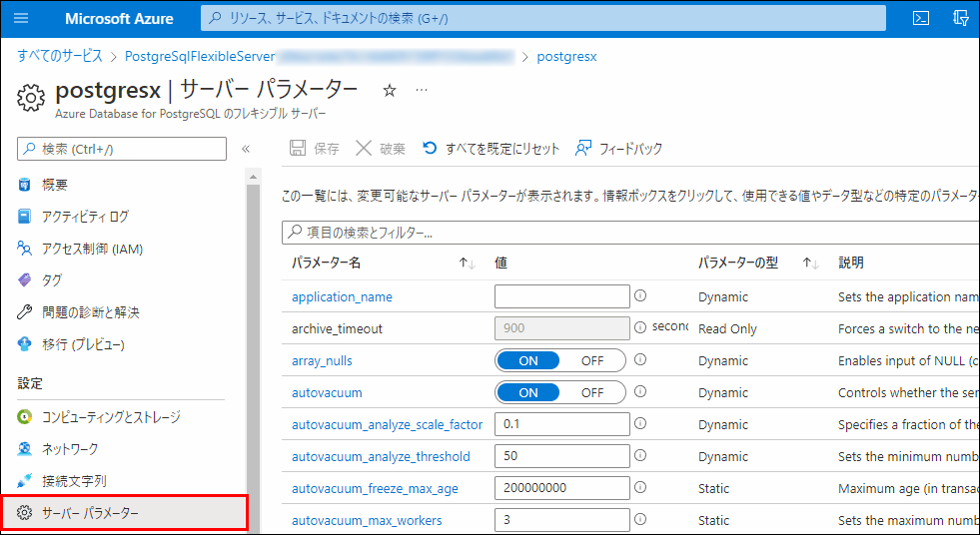Click the Microsoft Azure home title
The height and width of the screenshot is (535, 980).
119,18
